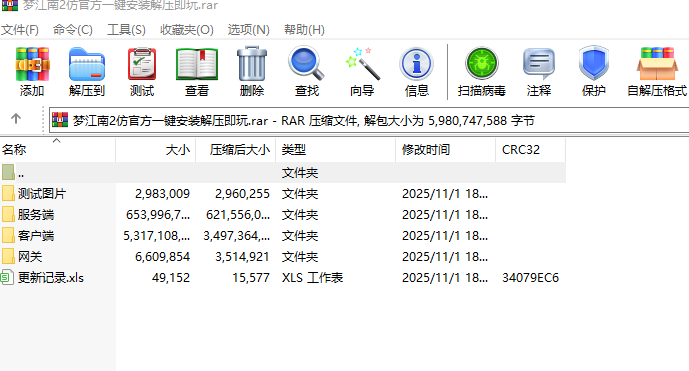Click packed size value 15,577
This screenshot has height=371, width=689.
click(x=251, y=278)
